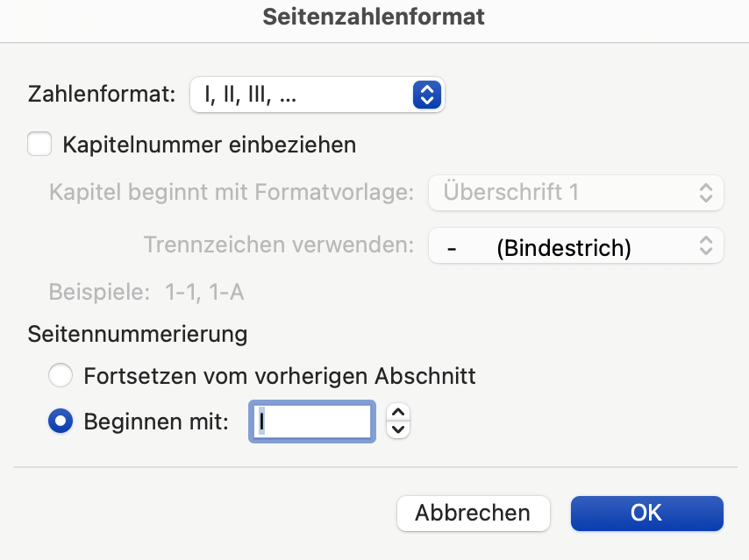Click the chevron arrows on the Bindestrich field
749x560 pixels.
point(706,247)
